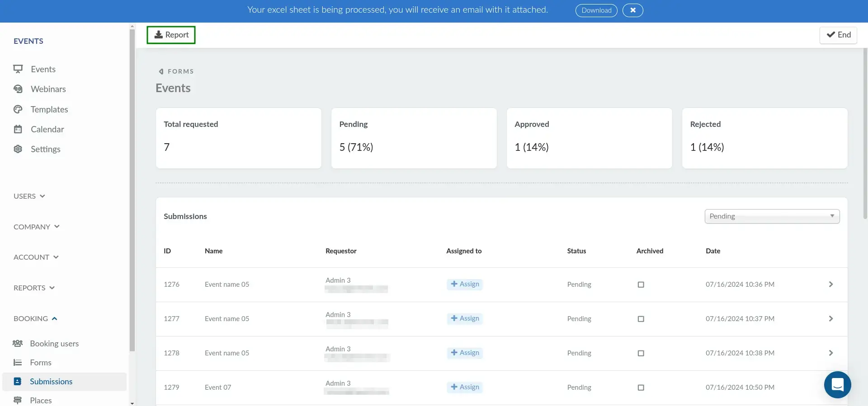Click the Booking users group icon
The image size is (868, 406).
coord(18,344)
